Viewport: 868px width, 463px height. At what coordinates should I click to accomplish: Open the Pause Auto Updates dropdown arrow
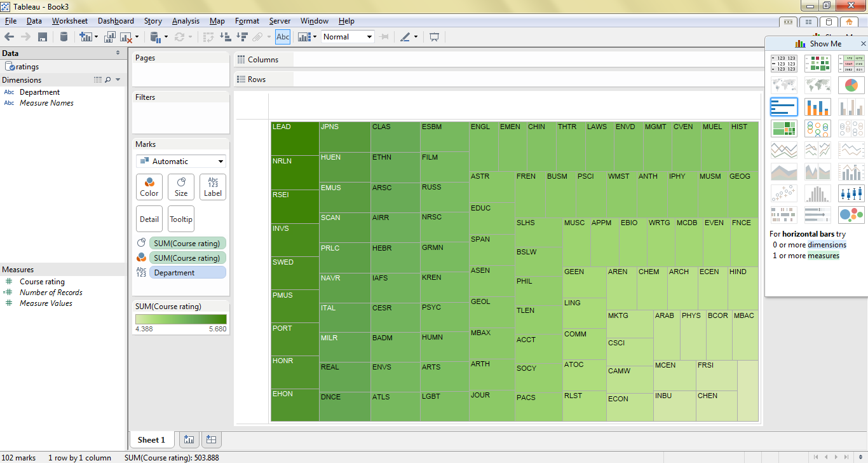click(166, 37)
